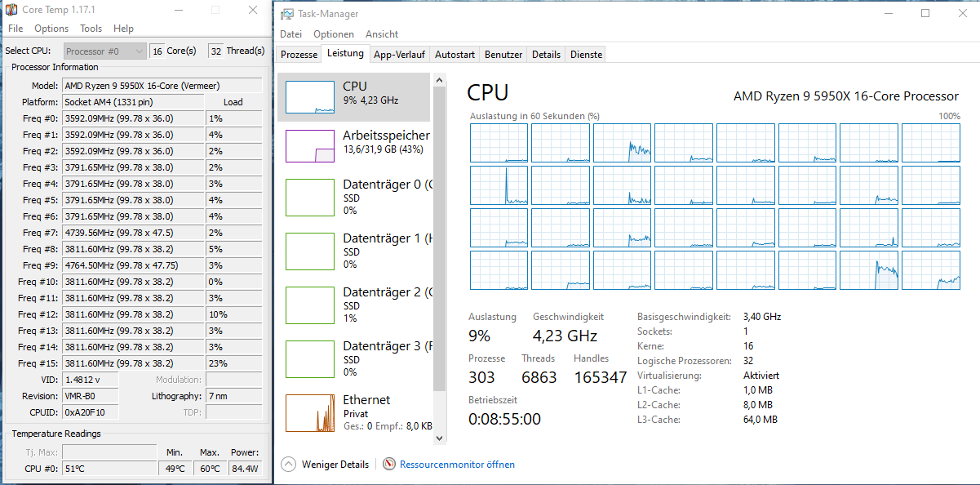The width and height of the screenshot is (980, 485).
Task: Click the Virtualisierung value Aktiviert
Action: coord(761,376)
